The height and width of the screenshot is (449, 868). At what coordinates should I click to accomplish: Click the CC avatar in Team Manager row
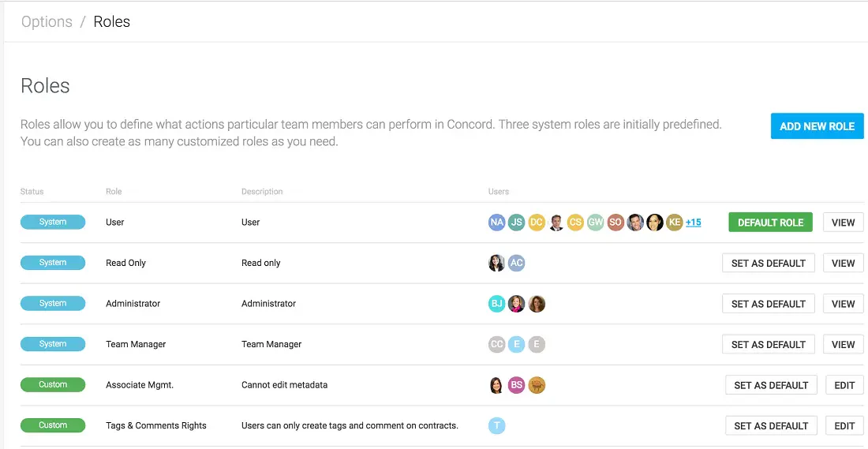pyautogui.click(x=496, y=344)
